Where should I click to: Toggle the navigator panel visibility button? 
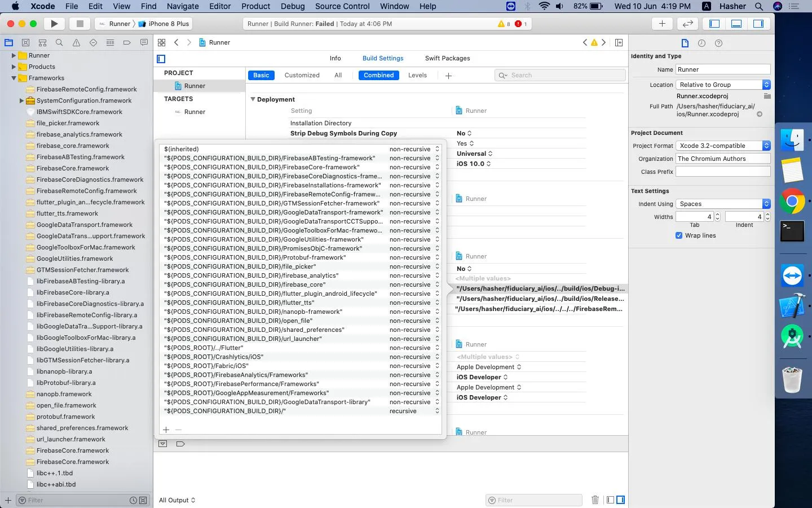coord(714,24)
